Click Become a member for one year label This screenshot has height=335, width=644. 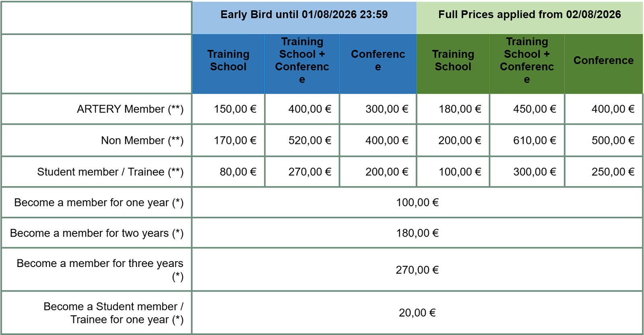click(99, 202)
